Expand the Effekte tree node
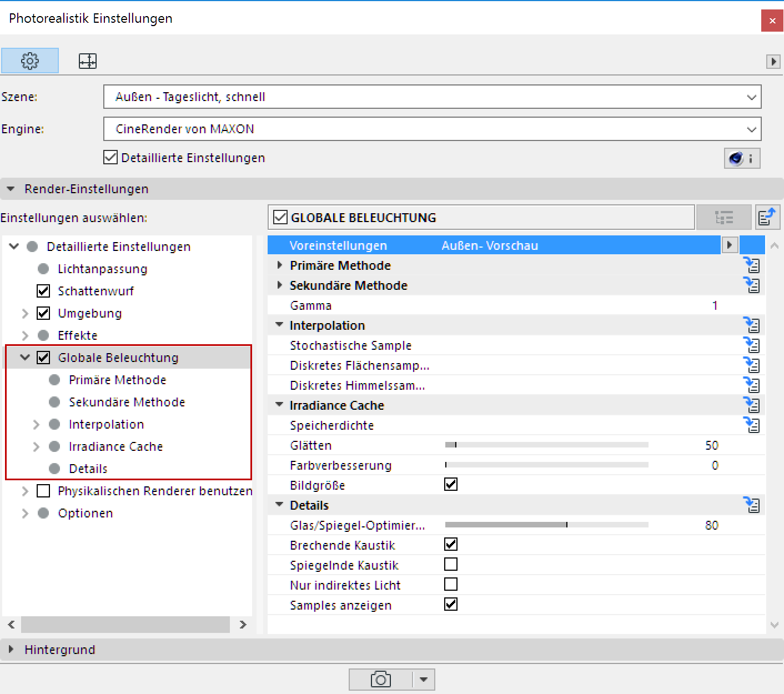Viewport: 784px width, 694px height. [25, 335]
